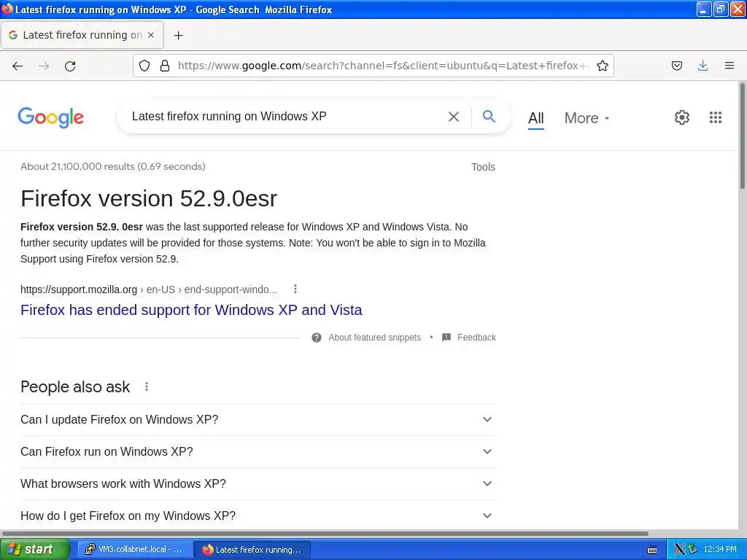747x560 pixels.
Task: Click the support.mozilla.org result URL
Action: (149, 289)
